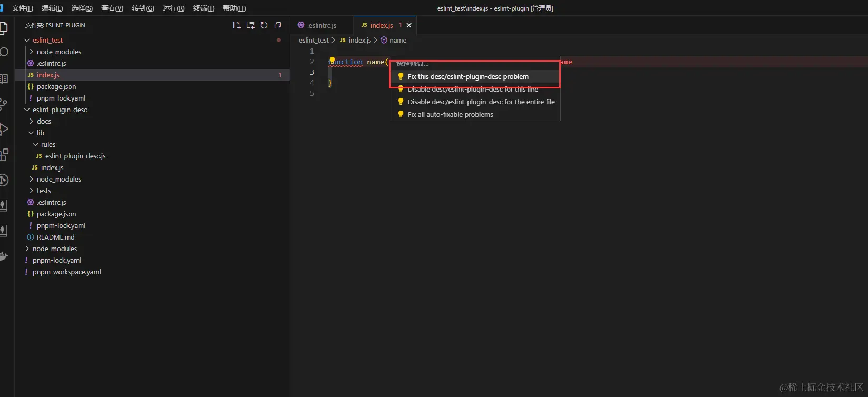Open the 运行(R) menu
Screen dimensions: 868x397
[x=173, y=8]
